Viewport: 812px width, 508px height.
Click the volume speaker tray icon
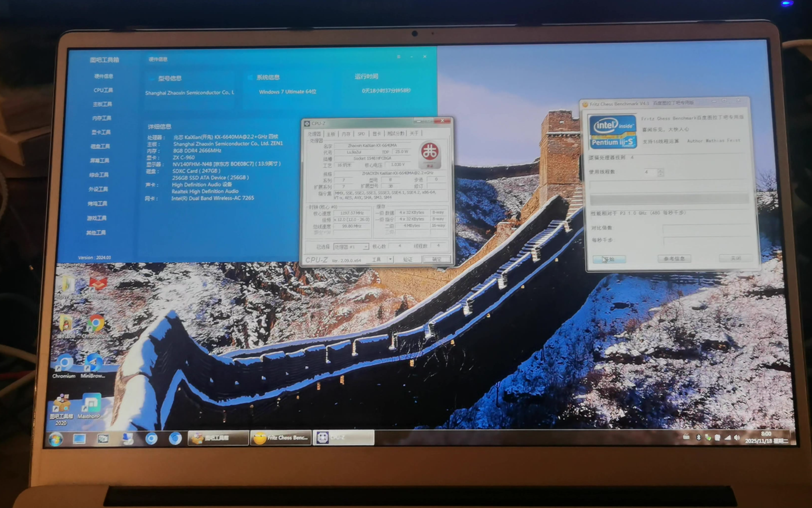point(737,438)
